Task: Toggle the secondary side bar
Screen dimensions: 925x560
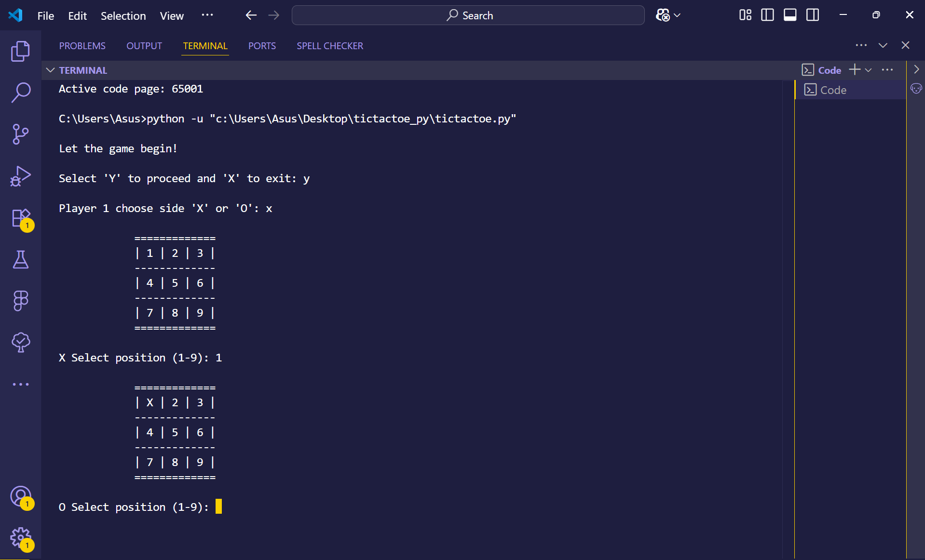Action: click(x=813, y=15)
